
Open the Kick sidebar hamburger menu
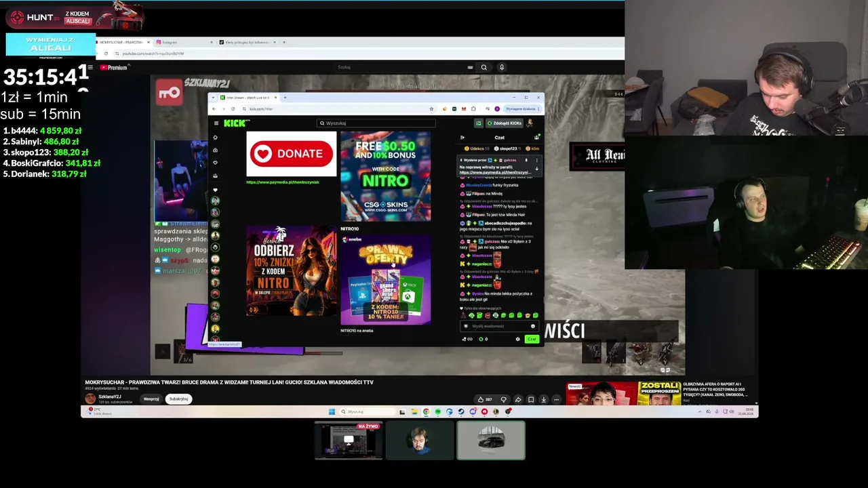click(216, 123)
